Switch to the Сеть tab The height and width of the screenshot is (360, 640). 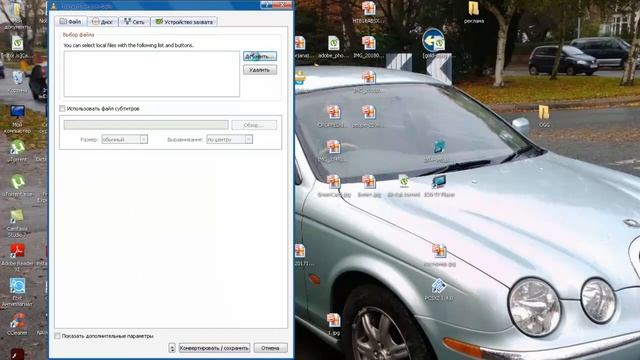(134, 22)
